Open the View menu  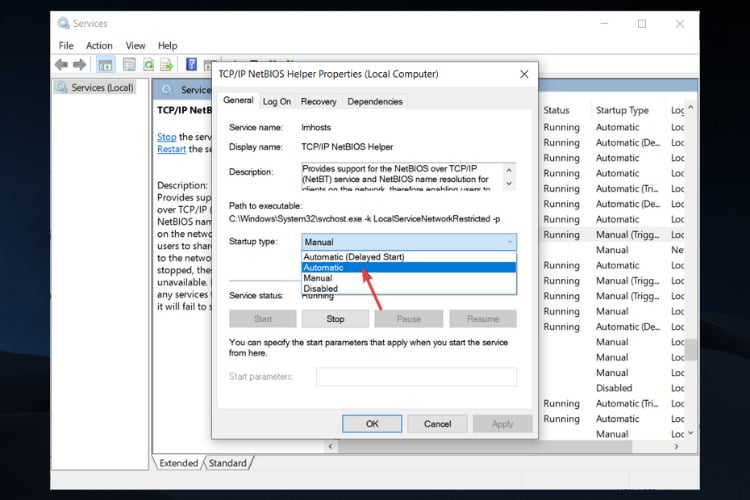(135, 45)
